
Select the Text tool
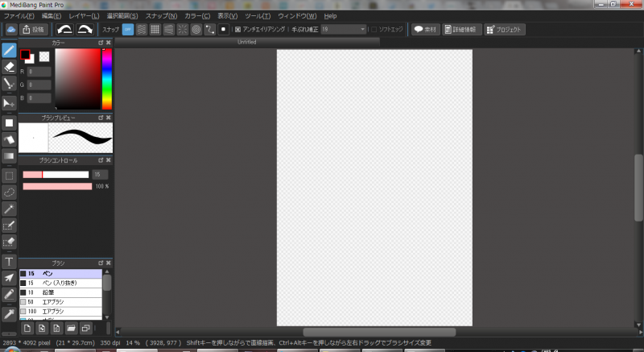(9, 262)
